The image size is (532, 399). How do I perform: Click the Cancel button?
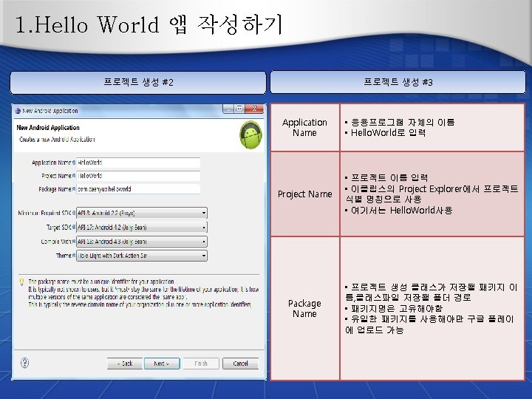tap(240, 364)
